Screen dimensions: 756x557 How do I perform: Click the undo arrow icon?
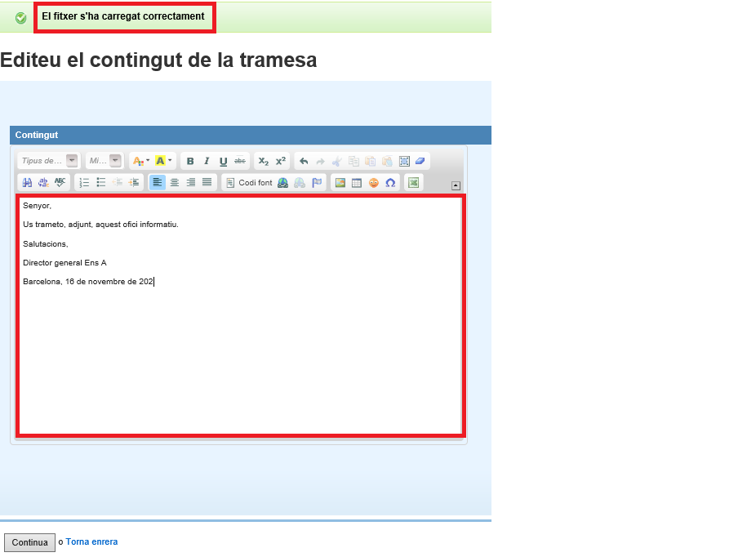pyautogui.click(x=304, y=162)
